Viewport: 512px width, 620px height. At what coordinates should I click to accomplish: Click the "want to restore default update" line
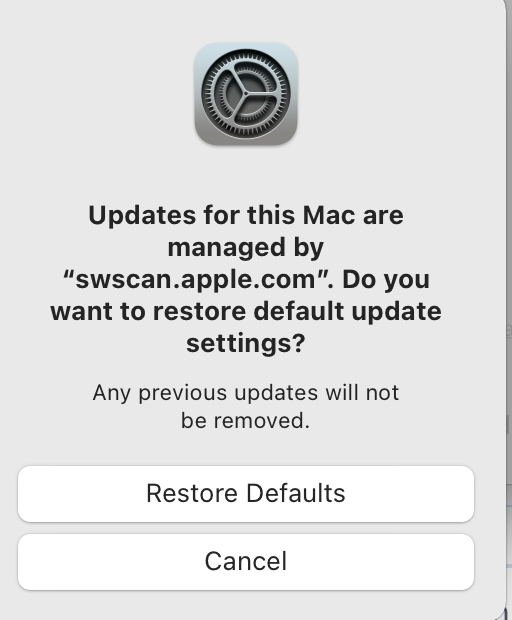pos(246,311)
